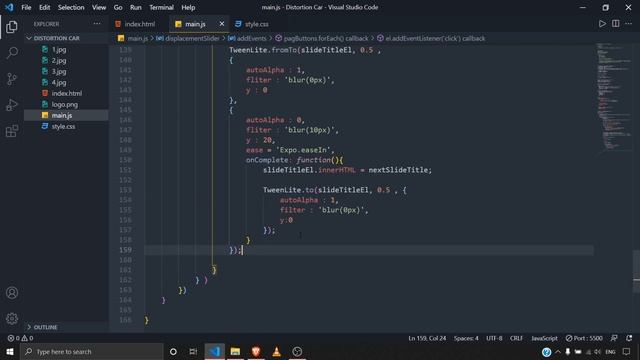The height and width of the screenshot is (360, 640).
Task: Click the editor vertical scrollbar thumb
Action: tap(636, 271)
